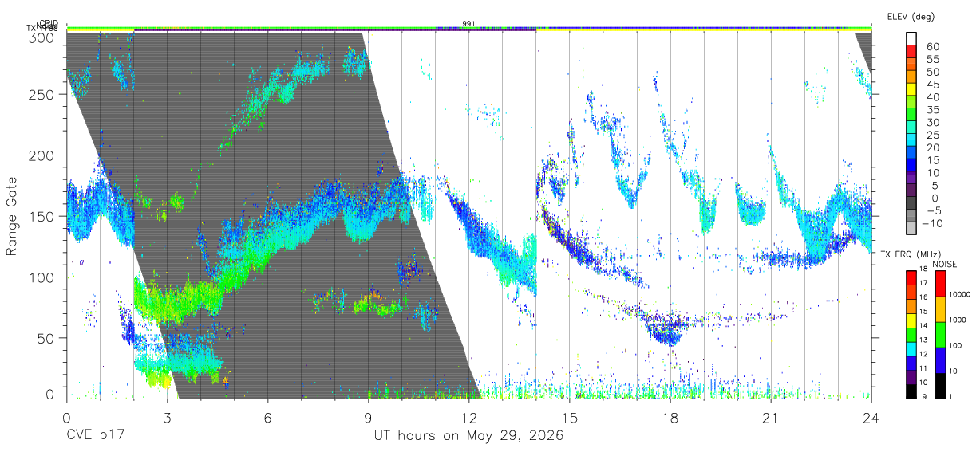Viewport: 980px width, 452px height.
Task: Click the ELEV legend value 25
Action: 931,136
